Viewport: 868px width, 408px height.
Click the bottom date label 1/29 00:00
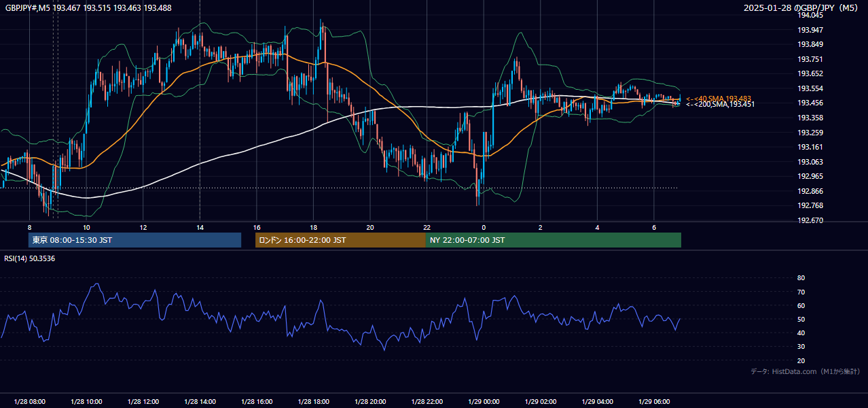pyautogui.click(x=484, y=402)
